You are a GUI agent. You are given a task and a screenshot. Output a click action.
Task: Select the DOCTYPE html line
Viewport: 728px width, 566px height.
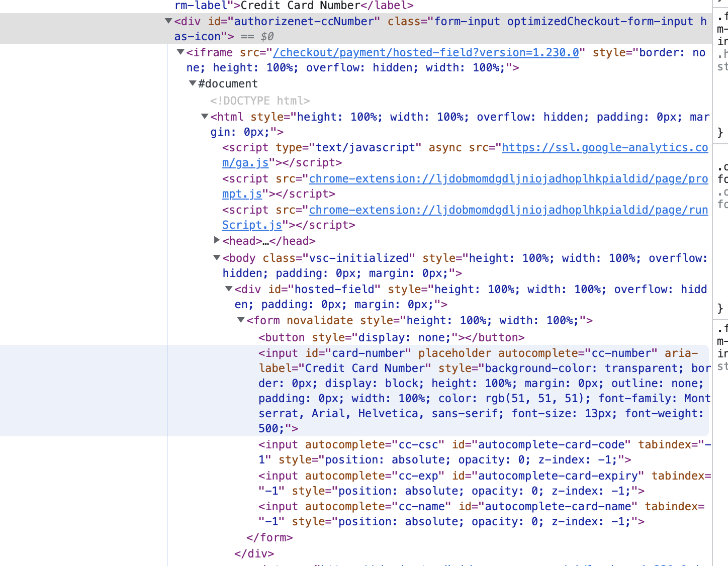(x=260, y=101)
